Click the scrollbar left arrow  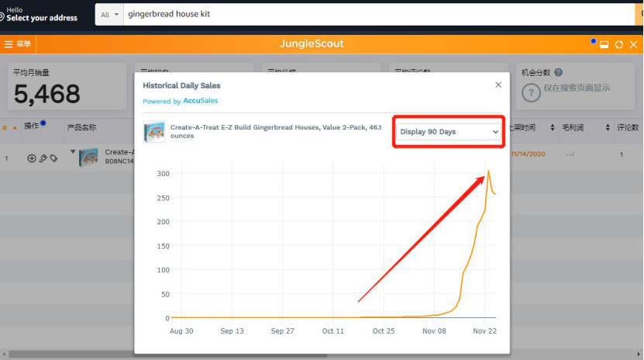(4, 354)
